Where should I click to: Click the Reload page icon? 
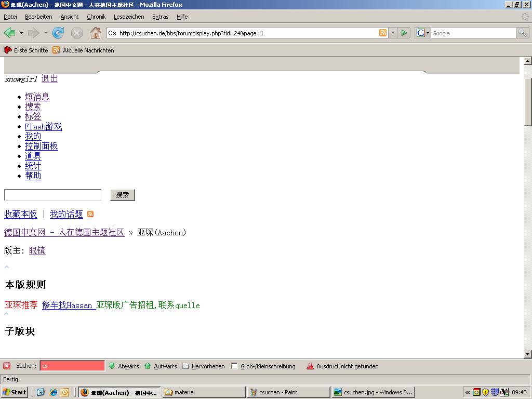pos(58,33)
